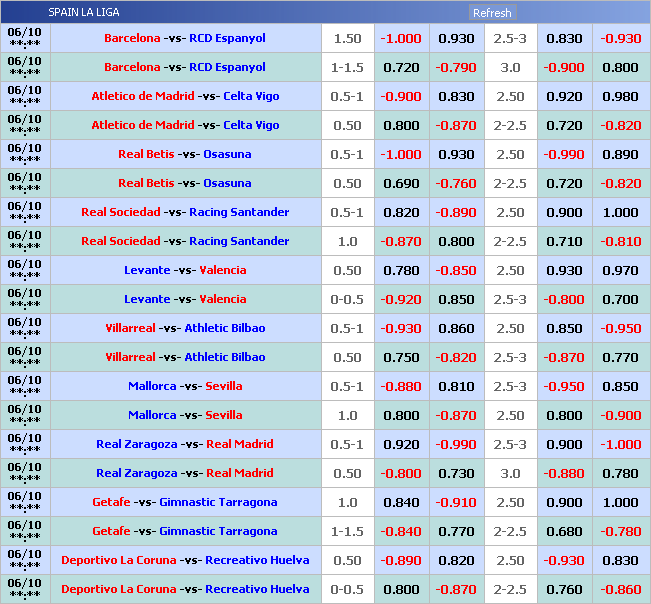
Task: Click 0.680 over odds in Getafe 1-1.5 row
Action: coord(564,531)
